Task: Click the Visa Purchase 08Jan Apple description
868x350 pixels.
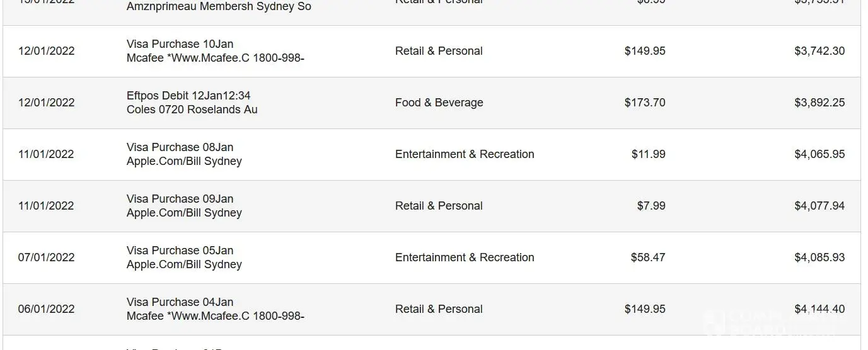Action: pyautogui.click(x=184, y=154)
